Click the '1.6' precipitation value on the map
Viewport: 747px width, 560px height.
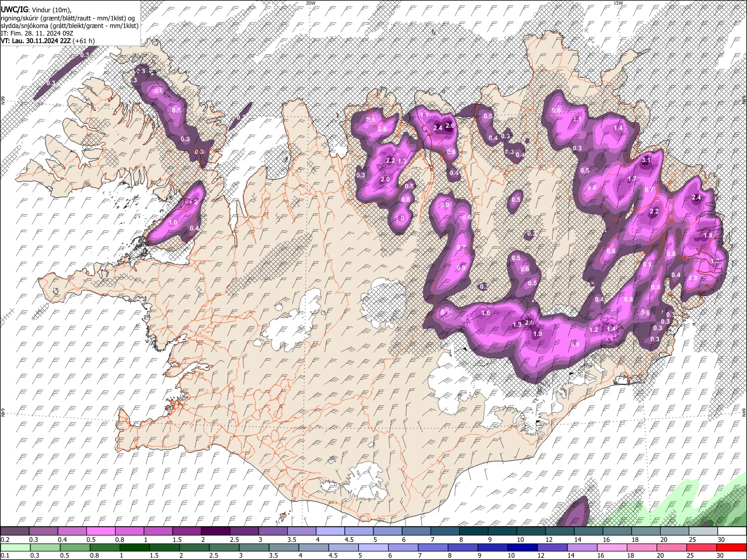[x=486, y=313]
